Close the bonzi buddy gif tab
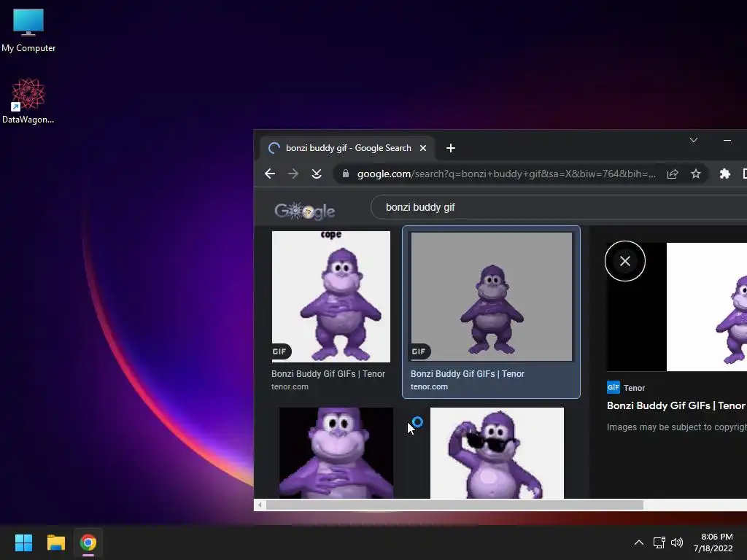Screen dimensions: 747x560 (422, 148)
